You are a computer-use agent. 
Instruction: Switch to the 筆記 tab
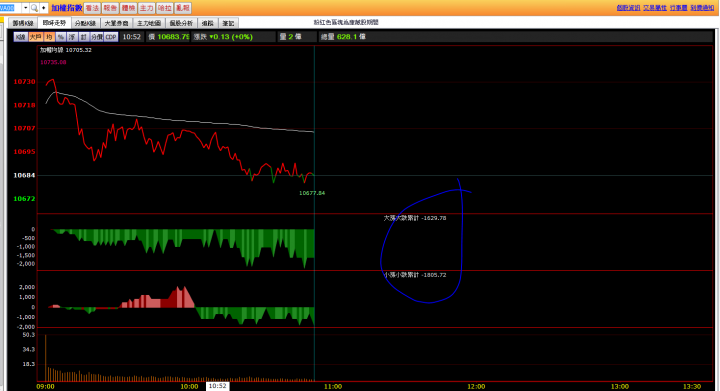tap(228, 23)
